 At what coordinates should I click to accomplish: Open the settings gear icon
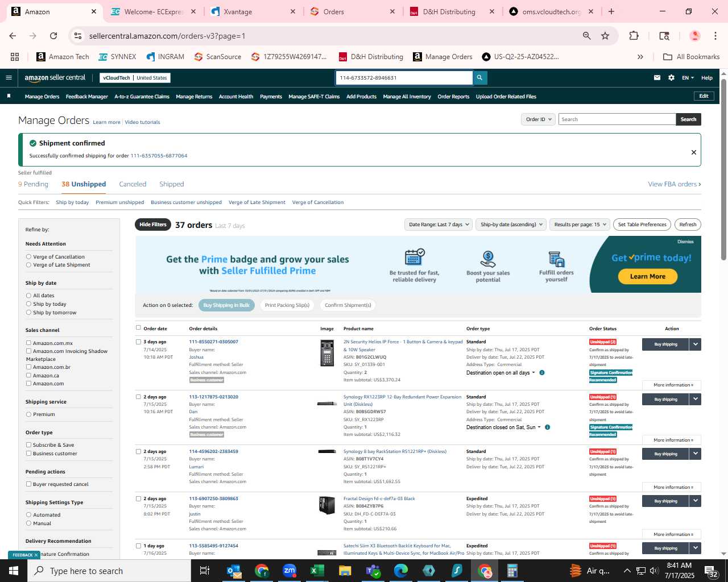[x=671, y=78]
